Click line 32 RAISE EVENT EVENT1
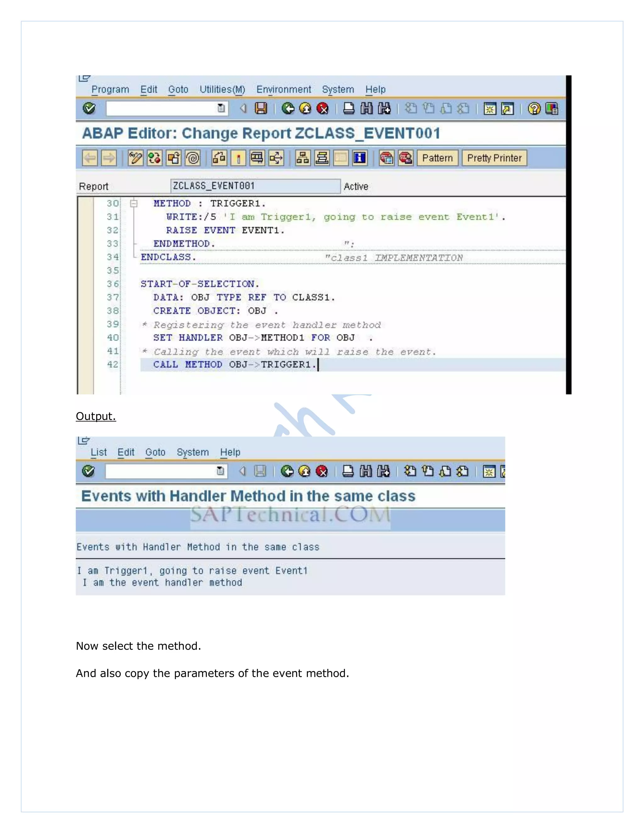 click(x=225, y=230)
